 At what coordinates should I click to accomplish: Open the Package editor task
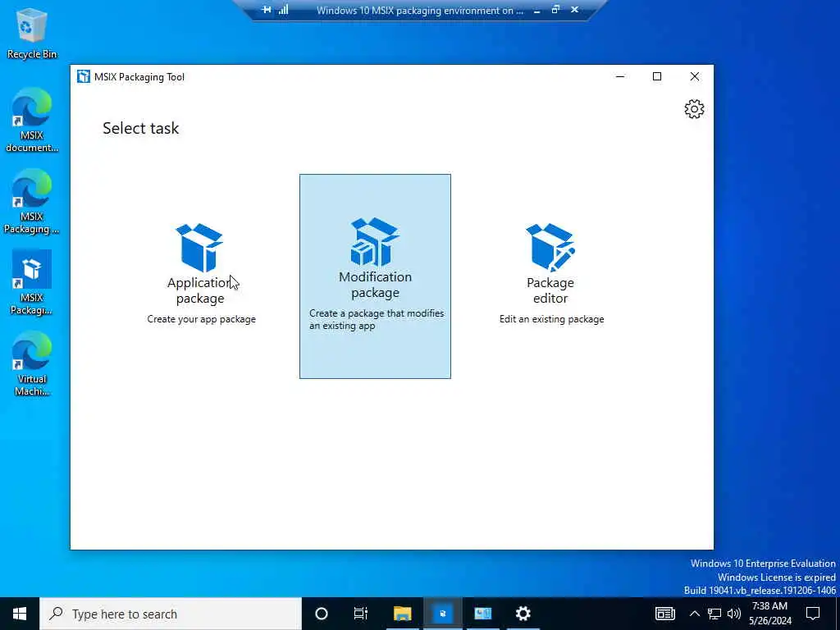tap(550, 276)
